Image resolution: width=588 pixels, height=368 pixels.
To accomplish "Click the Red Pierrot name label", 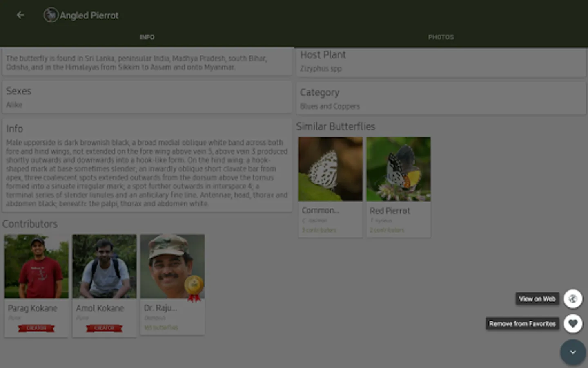I will pos(390,211).
